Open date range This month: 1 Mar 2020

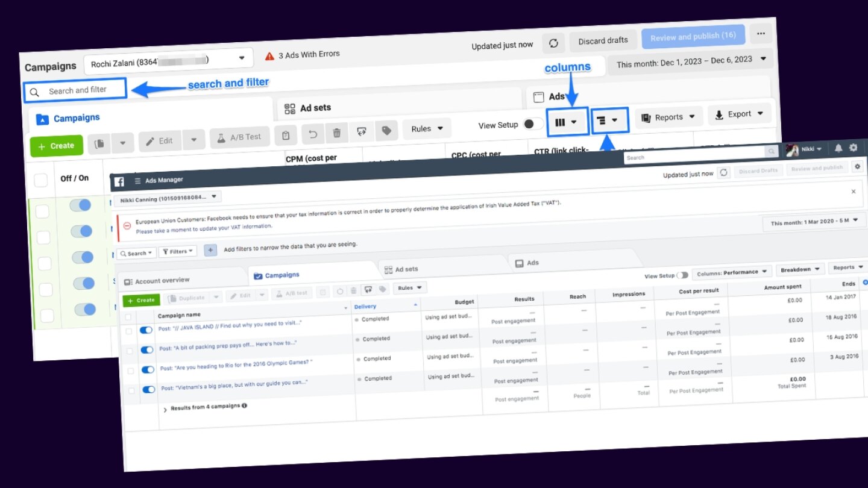(x=814, y=221)
